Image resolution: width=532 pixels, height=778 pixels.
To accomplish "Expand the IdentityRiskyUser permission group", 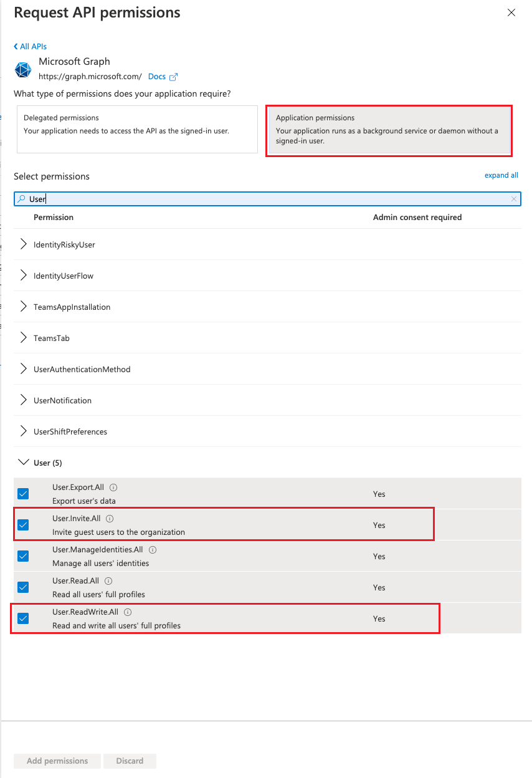I will (x=24, y=244).
